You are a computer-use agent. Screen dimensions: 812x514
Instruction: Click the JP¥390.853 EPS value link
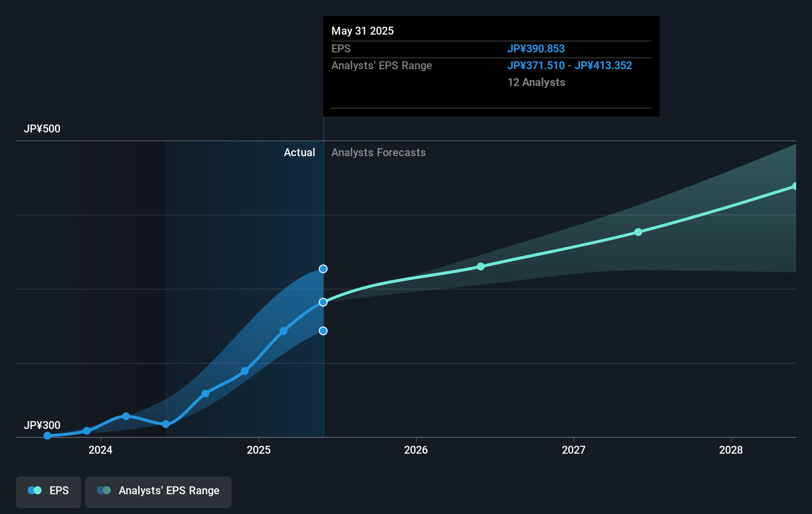click(536, 48)
